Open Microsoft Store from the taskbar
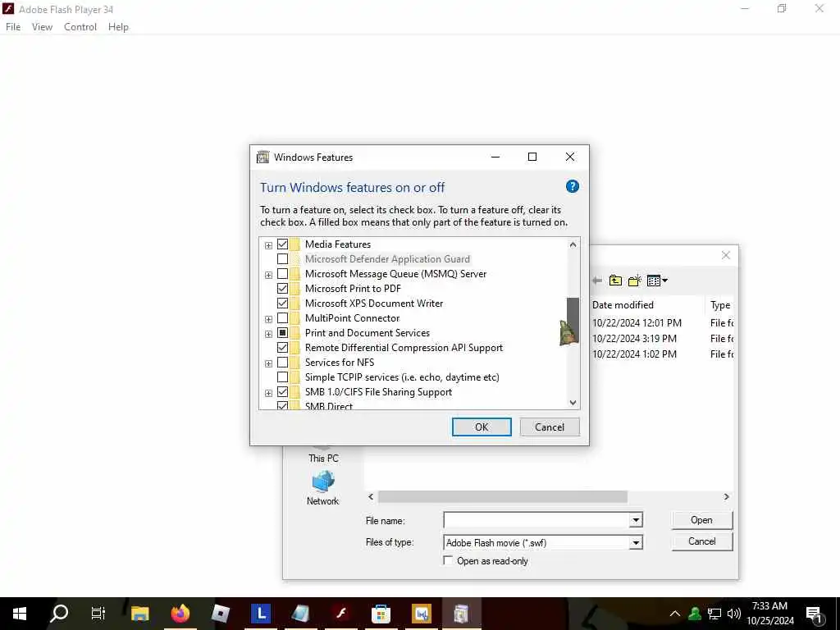This screenshot has width=840, height=630. tap(381, 614)
